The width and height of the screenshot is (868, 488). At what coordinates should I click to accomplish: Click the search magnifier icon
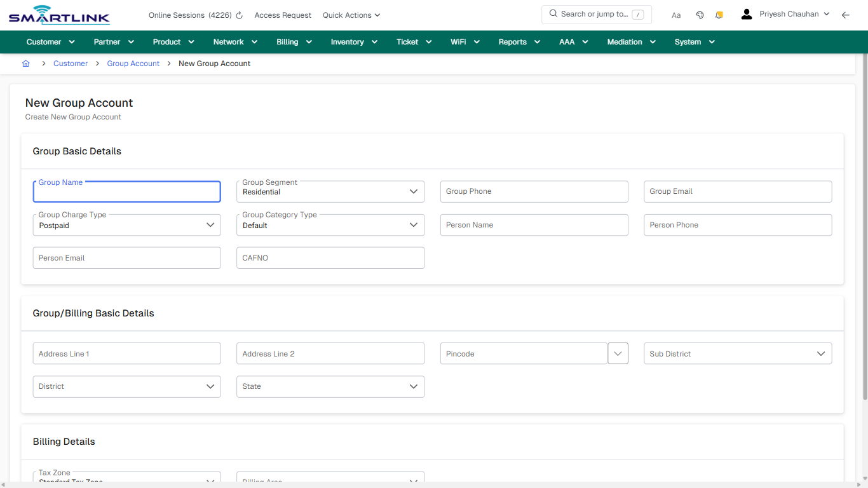point(553,14)
